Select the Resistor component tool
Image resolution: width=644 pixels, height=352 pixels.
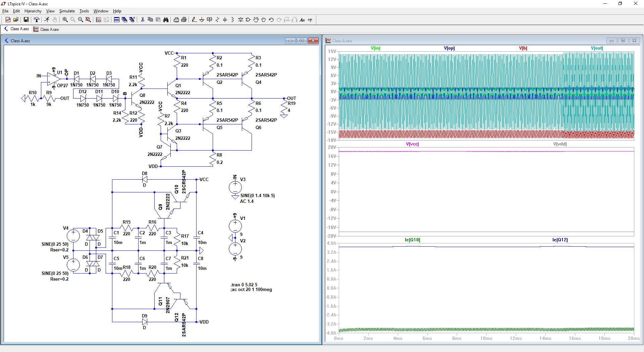pos(217,20)
